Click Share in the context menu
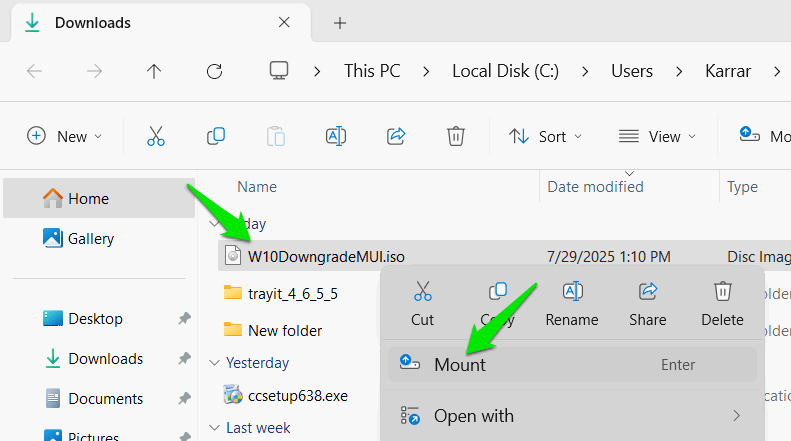791x441 pixels. (x=647, y=303)
